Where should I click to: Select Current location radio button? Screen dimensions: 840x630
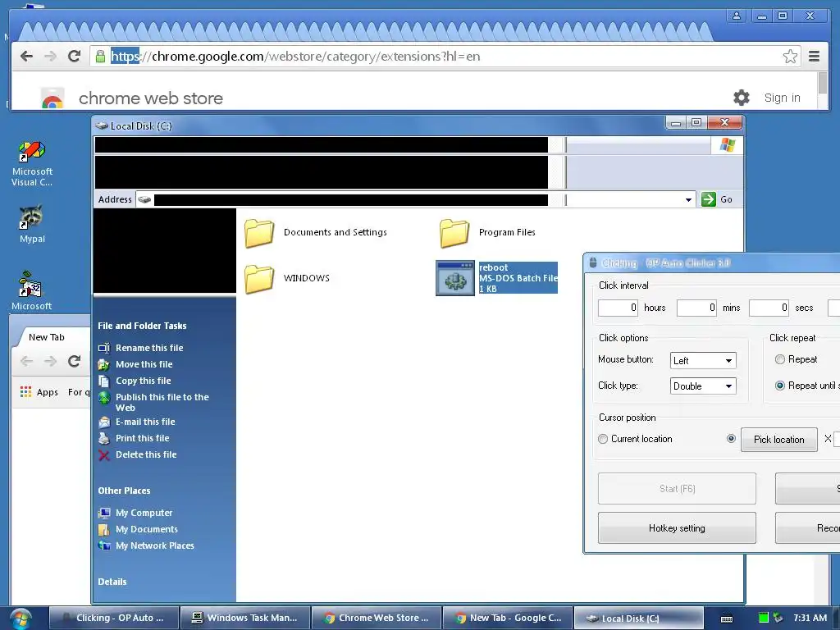coord(603,439)
